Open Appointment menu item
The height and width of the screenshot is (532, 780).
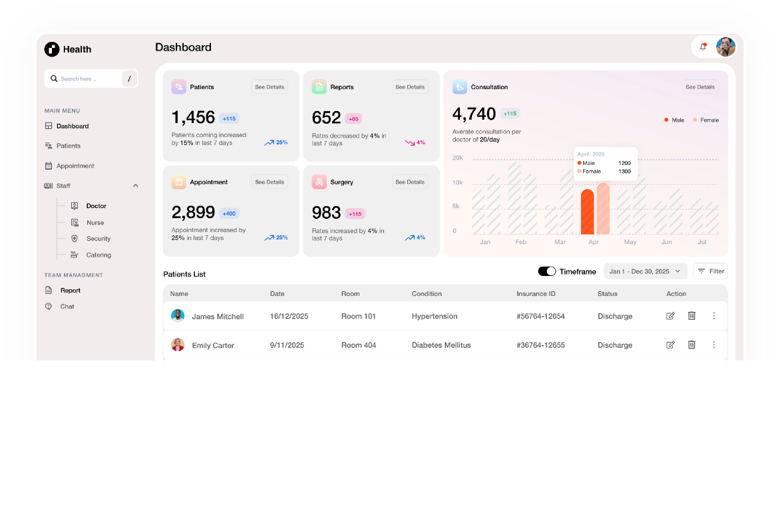(75, 166)
